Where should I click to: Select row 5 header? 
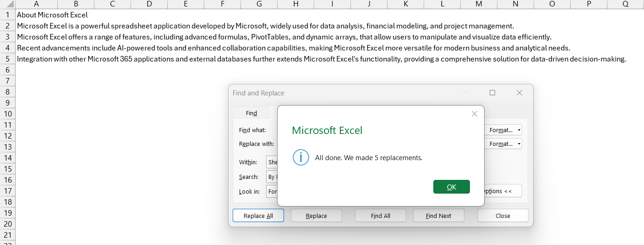pyautogui.click(x=8, y=59)
